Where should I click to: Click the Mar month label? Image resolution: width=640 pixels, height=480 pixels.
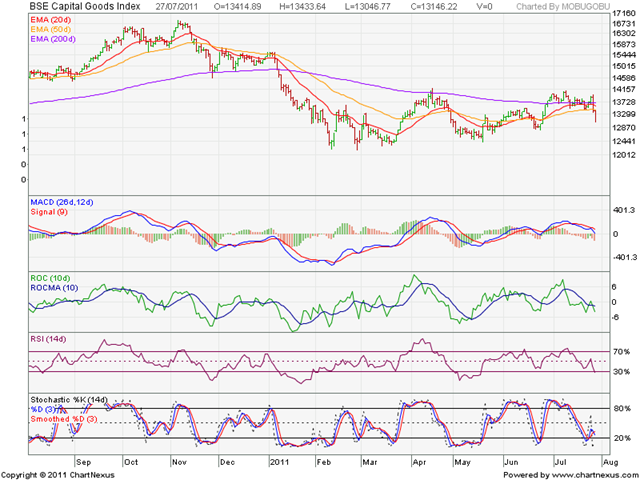369,463
